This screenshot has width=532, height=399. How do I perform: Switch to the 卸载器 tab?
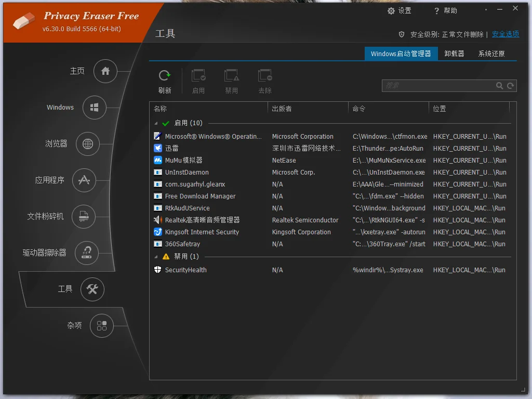coord(454,54)
